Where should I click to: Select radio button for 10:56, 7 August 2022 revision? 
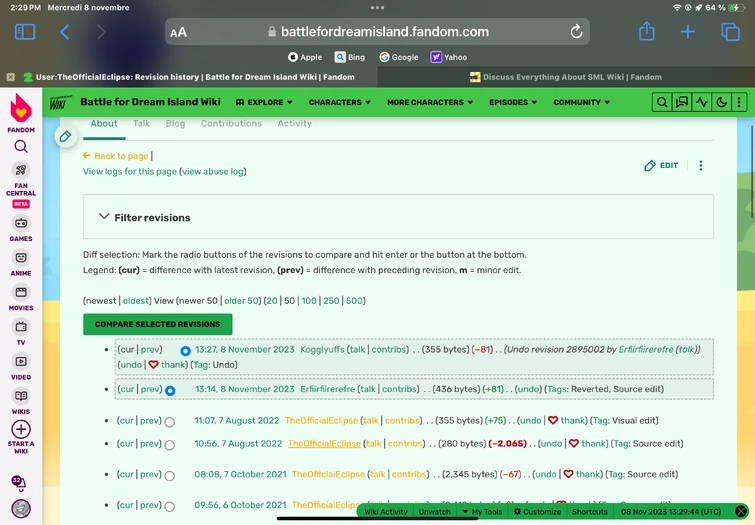click(169, 445)
